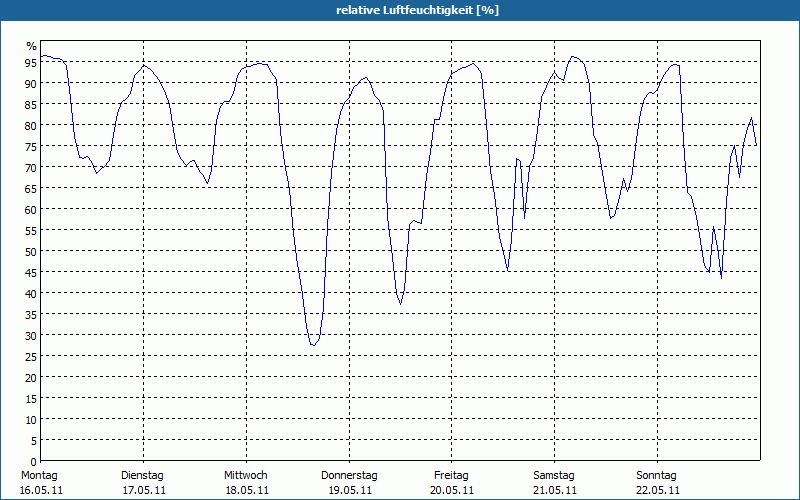This screenshot has width=800, height=500.
Task: Click the '90' y-axis value
Action: pyautogui.click(x=31, y=83)
